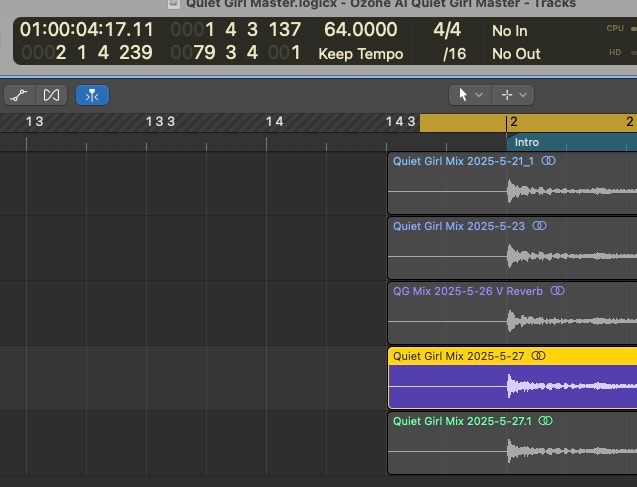Screen dimensions: 637x487
Task: Open the left-click Pointer tool menu
Action: tap(470, 95)
